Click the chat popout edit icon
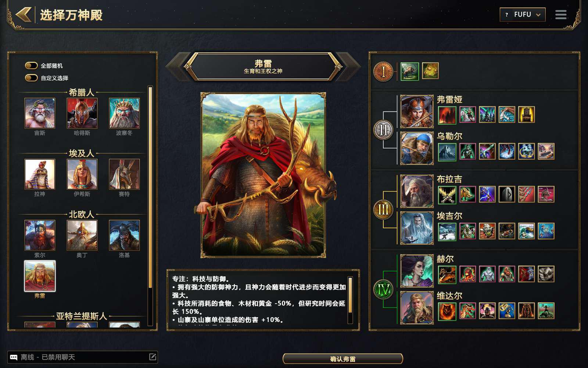This screenshot has width=588, height=368. pyautogui.click(x=153, y=357)
